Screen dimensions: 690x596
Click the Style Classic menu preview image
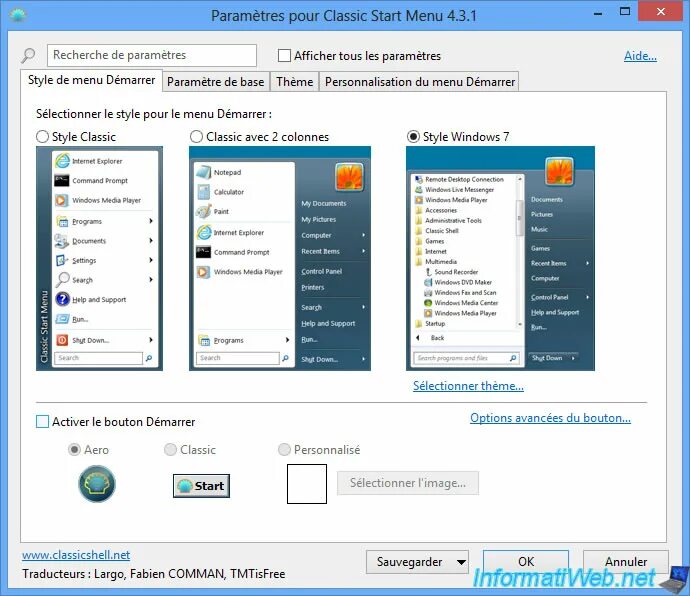coord(99,258)
